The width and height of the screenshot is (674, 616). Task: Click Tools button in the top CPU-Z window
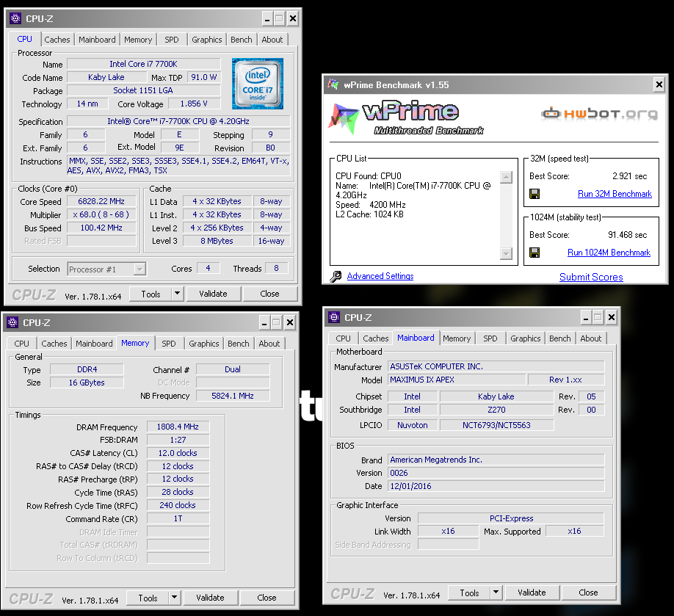[x=151, y=294]
